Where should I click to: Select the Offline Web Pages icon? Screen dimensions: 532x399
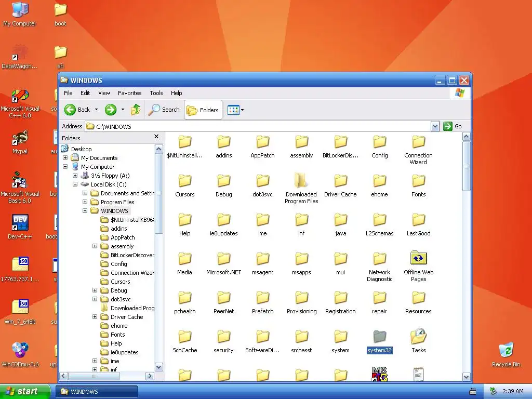pyautogui.click(x=418, y=267)
